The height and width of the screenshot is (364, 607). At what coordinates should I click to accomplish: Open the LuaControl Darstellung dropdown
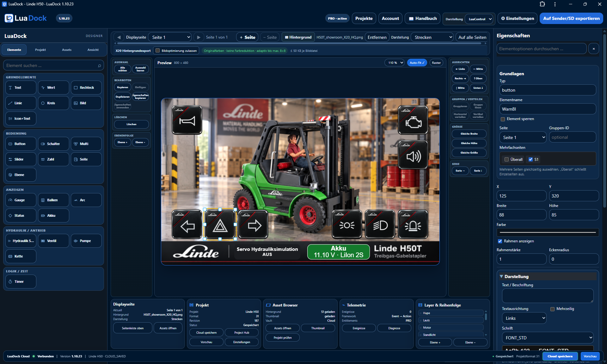coord(479,19)
